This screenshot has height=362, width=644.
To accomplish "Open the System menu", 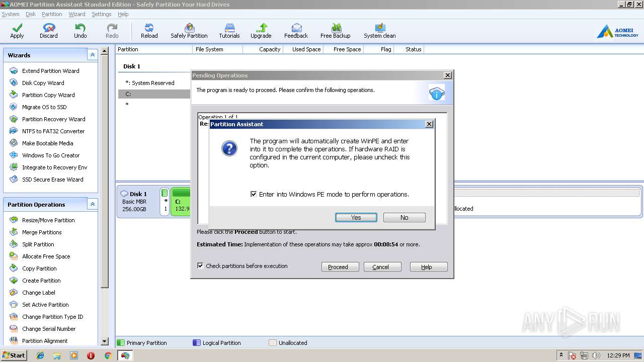I will pos(11,14).
